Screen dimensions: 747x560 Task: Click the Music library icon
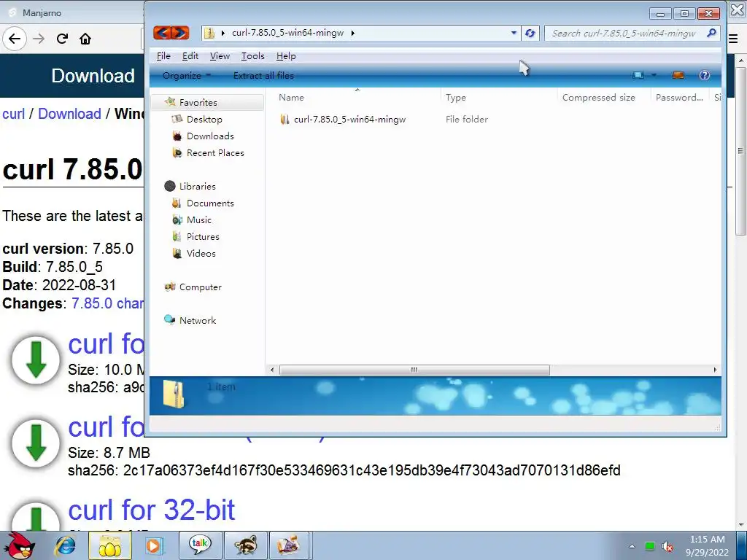click(177, 220)
